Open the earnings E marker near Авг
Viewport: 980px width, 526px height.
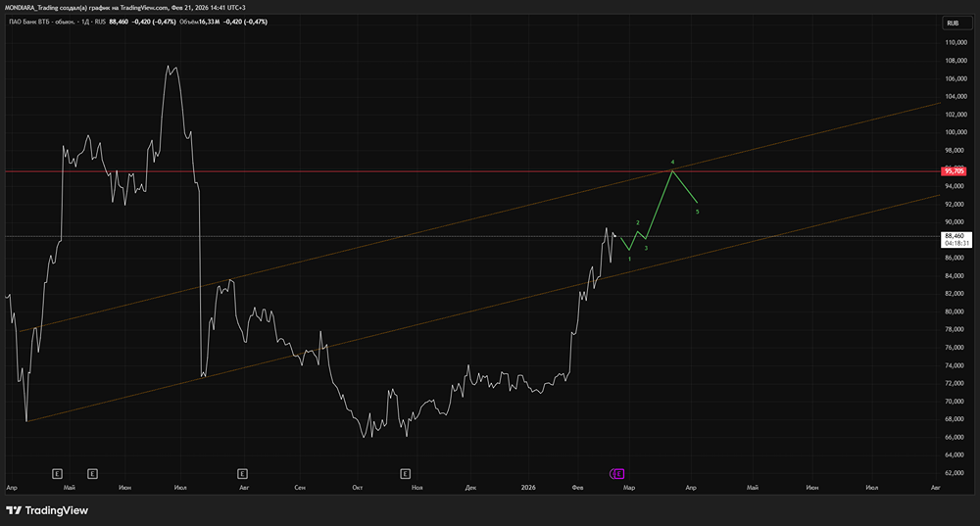[x=242, y=473]
